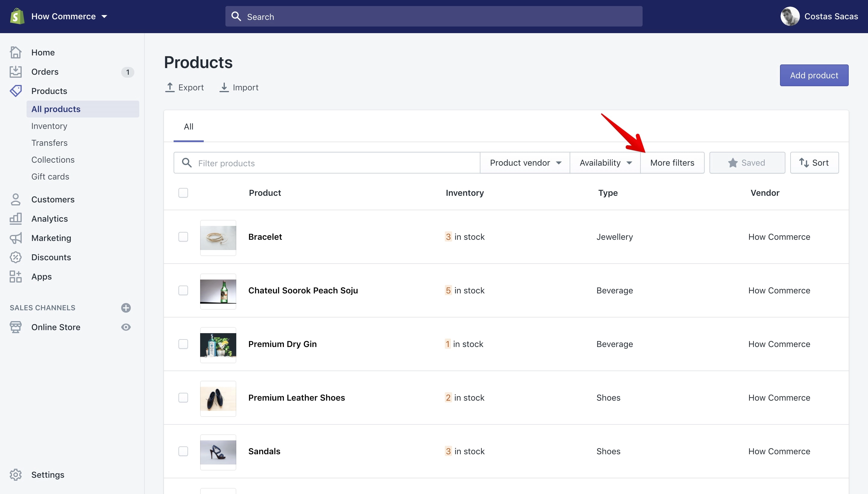Screen dimensions: 868x494
Task: Open Analytics bar chart icon
Action: 16,218
